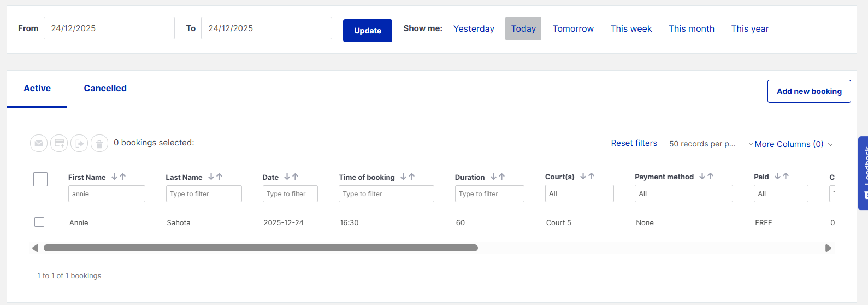Open the Payment method filter dropdown
Viewport: 868px width, 305px height.
click(683, 193)
